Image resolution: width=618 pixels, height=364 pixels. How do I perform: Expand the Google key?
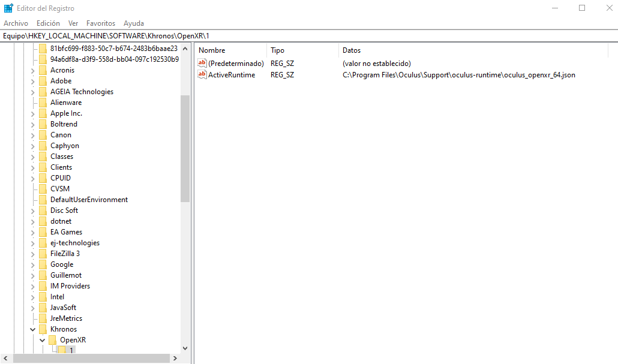[33, 264]
